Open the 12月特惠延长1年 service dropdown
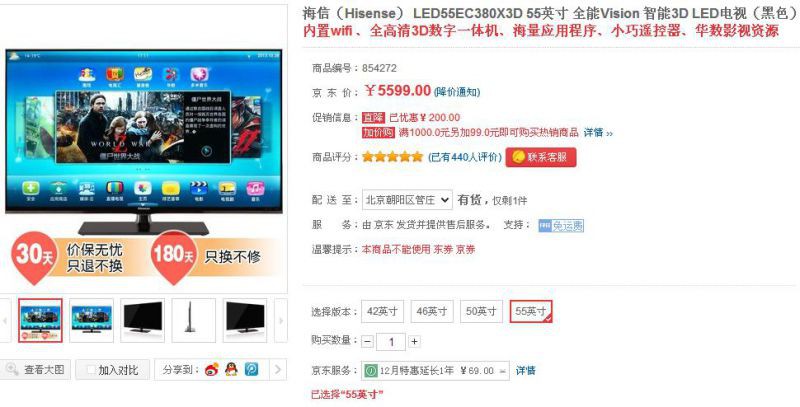Image resolution: width=800 pixels, height=407 pixels. click(435, 371)
